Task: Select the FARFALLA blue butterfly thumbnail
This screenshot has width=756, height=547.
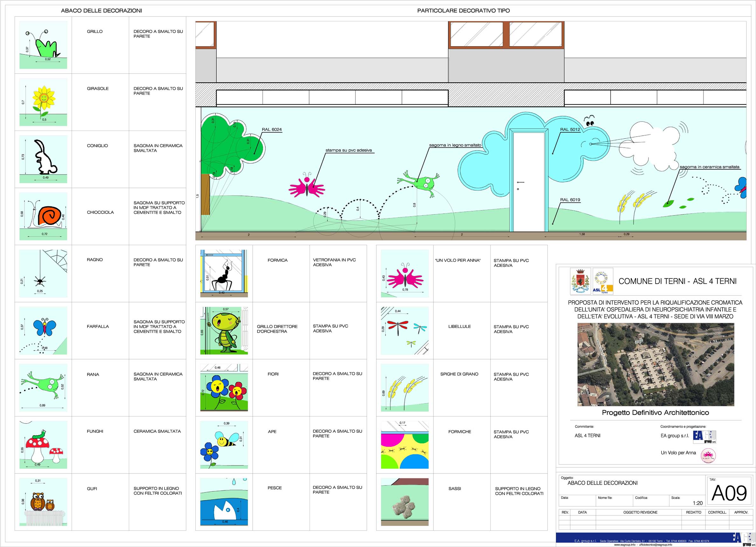Action: coord(43,330)
